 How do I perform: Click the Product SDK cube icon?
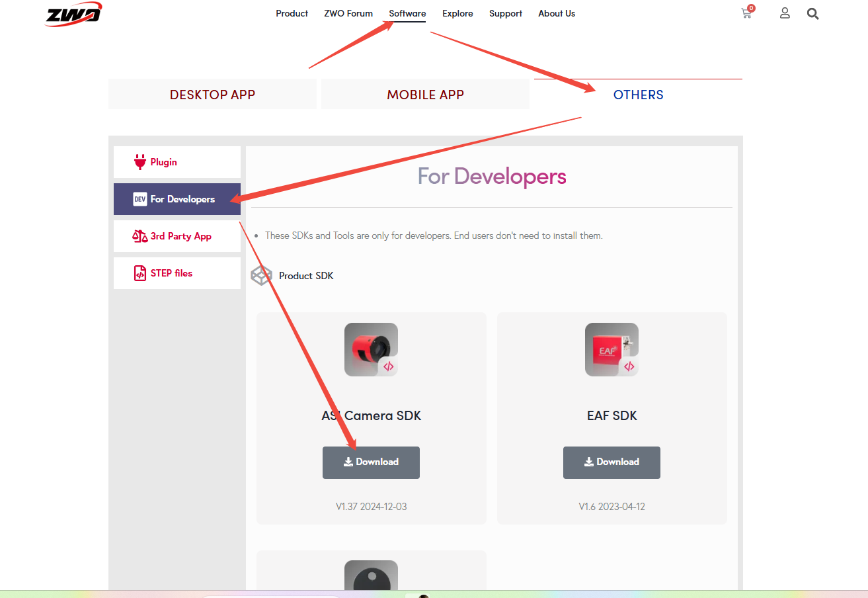(x=262, y=275)
